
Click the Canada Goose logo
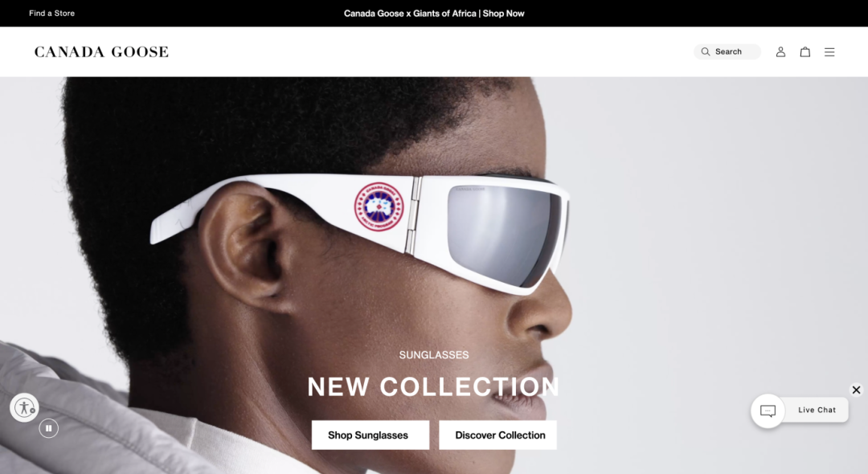pyautogui.click(x=101, y=52)
